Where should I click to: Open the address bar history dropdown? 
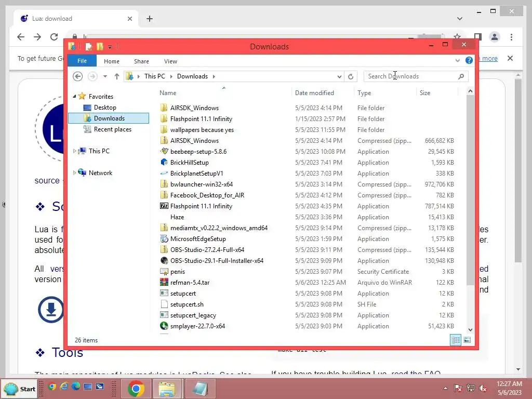[x=339, y=76]
